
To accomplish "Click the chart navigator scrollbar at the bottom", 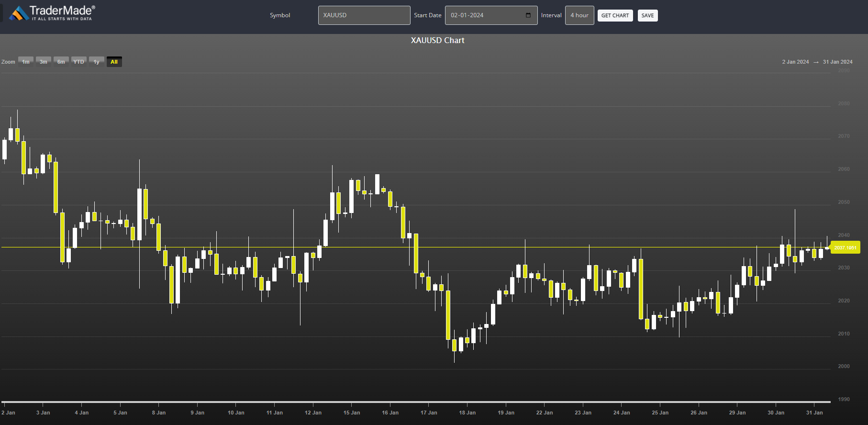I will (x=416, y=402).
